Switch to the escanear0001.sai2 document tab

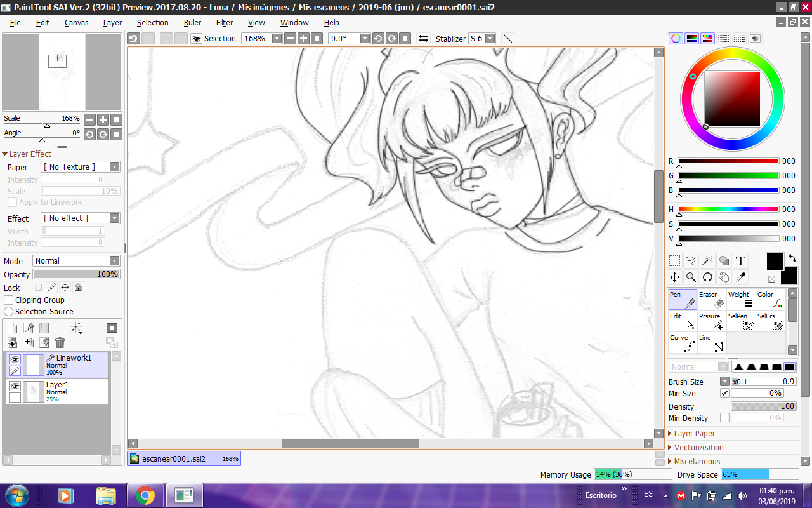click(184, 458)
